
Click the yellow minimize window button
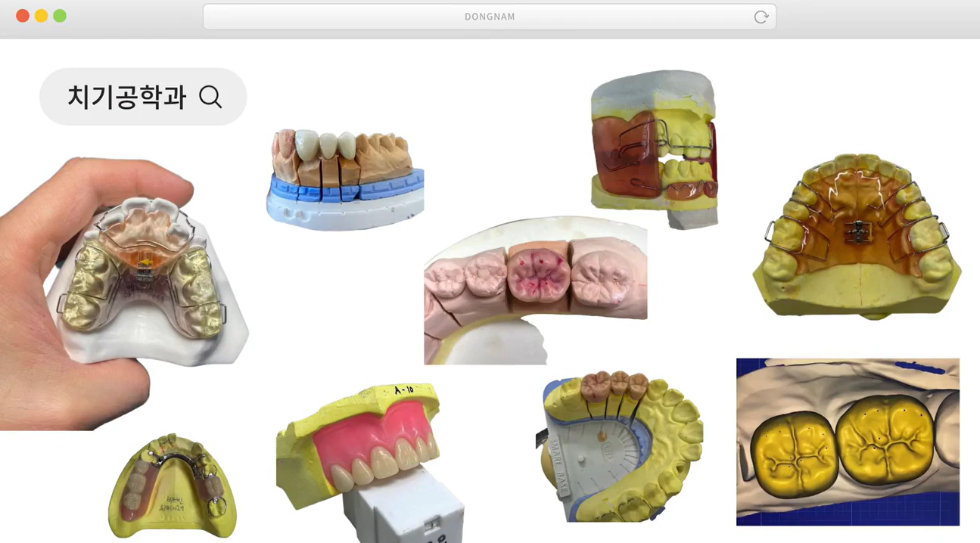tap(41, 16)
